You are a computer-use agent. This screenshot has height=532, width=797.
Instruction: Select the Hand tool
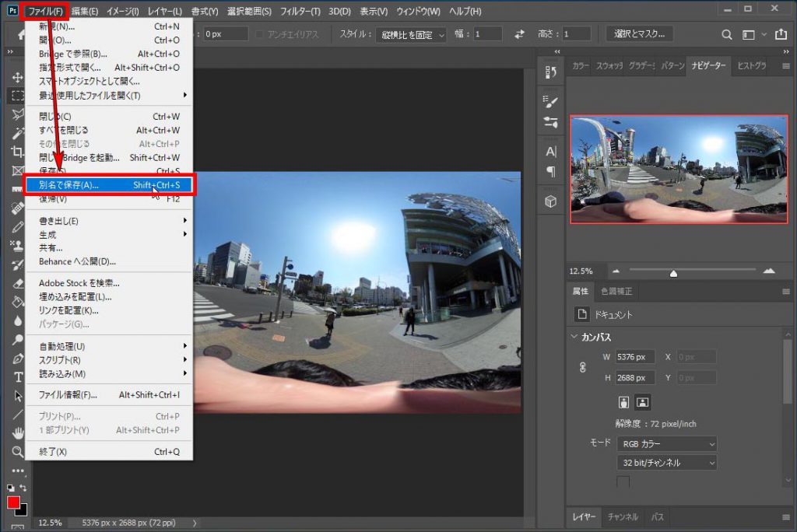point(17,433)
